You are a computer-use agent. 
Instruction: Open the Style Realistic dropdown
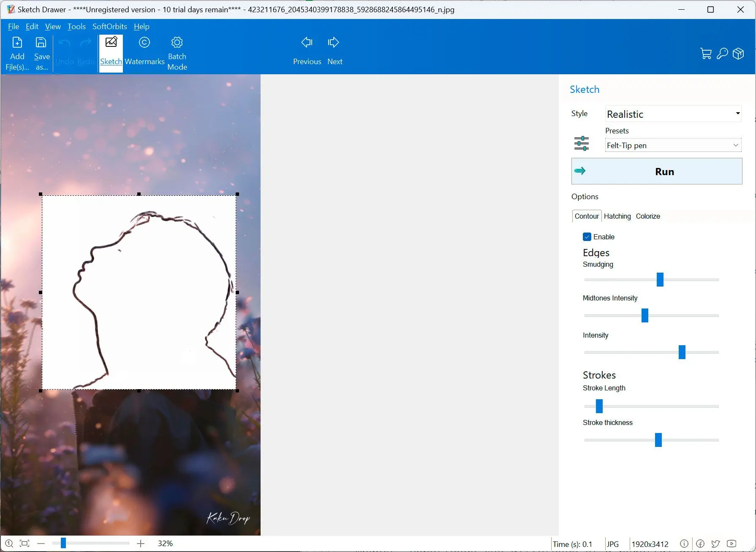pos(673,114)
